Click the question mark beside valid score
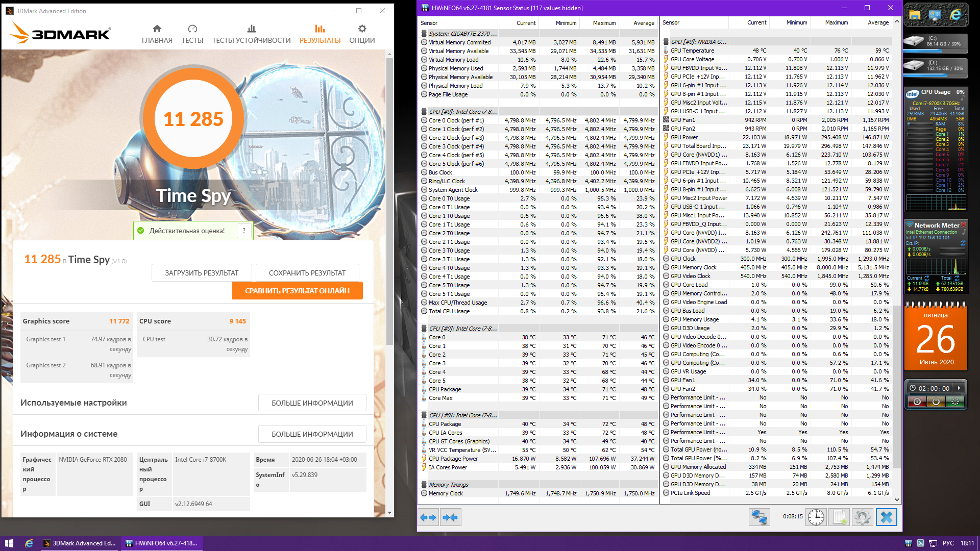Viewport: 980px width, 551px height. tap(244, 231)
